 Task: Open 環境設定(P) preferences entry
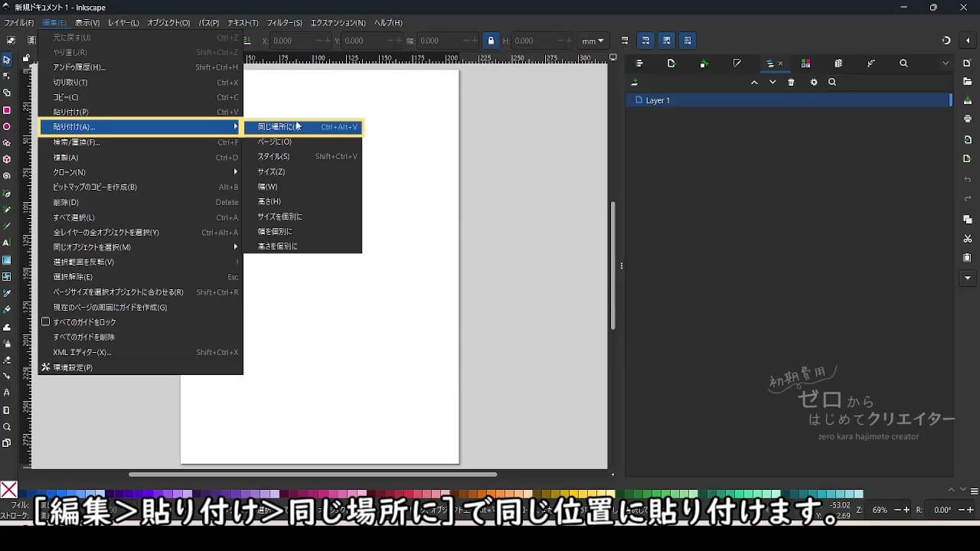(73, 367)
